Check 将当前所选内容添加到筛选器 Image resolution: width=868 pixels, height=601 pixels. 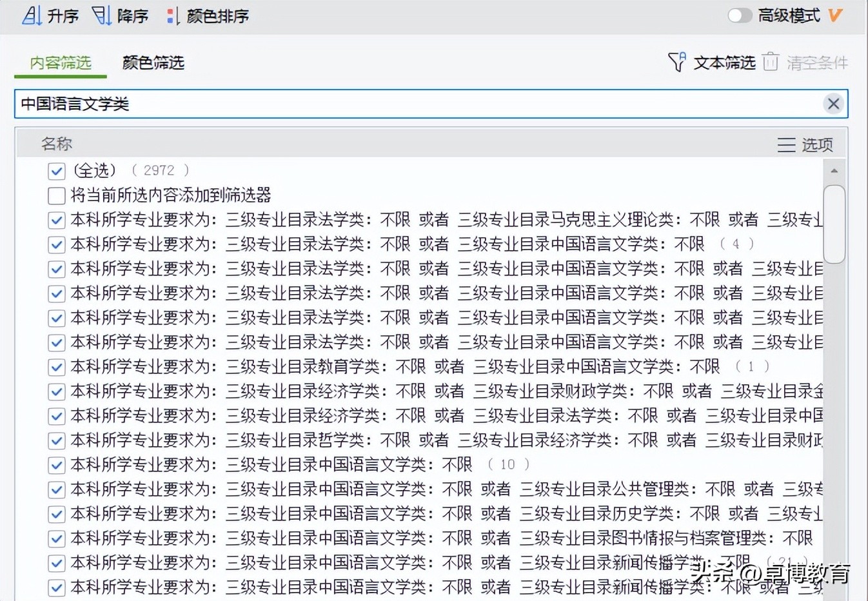56,195
